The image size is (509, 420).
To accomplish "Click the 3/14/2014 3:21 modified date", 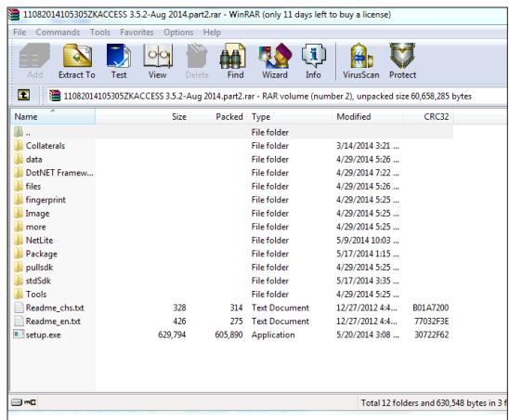I will [368, 146].
